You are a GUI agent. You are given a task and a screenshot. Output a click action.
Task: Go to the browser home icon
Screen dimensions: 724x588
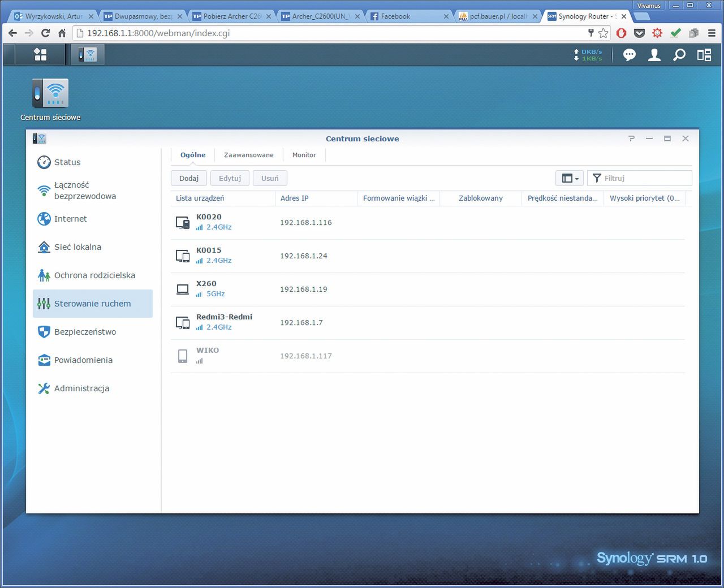tap(62, 33)
